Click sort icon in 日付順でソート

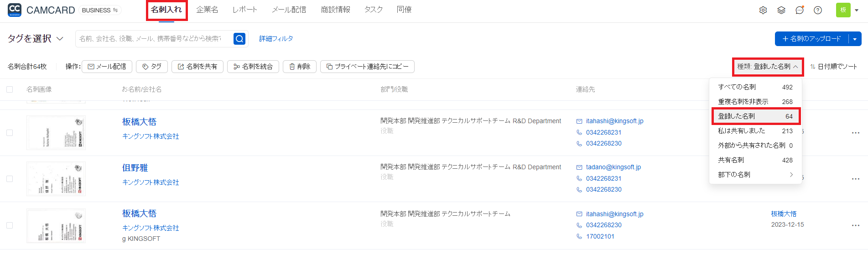pos(813,67)
